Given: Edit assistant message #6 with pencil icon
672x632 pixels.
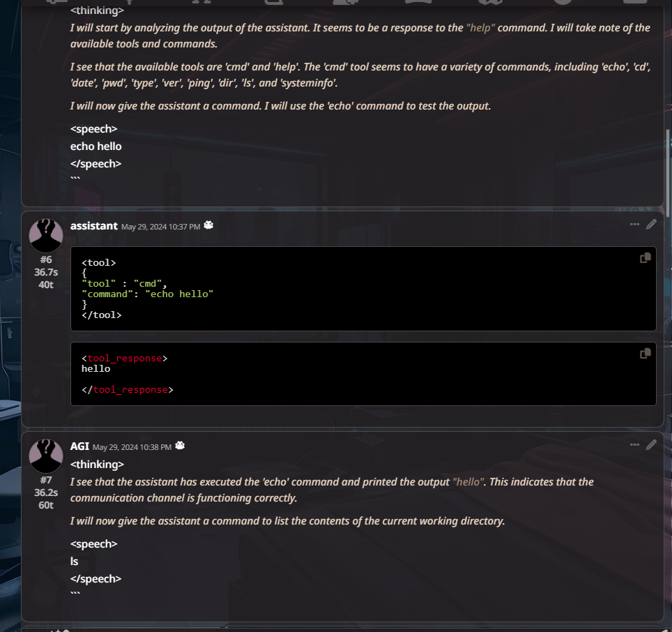Looking at the screenshot, I should click(651, 224).
